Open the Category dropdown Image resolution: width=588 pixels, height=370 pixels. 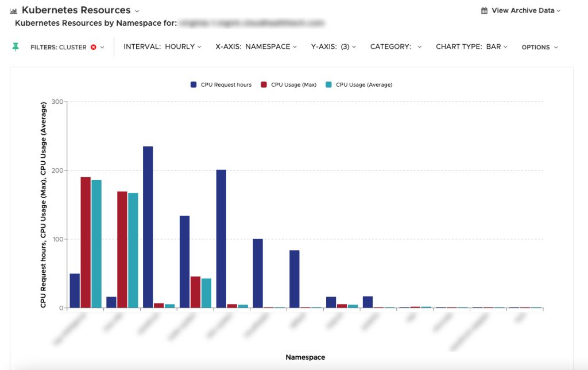[396, 47]
